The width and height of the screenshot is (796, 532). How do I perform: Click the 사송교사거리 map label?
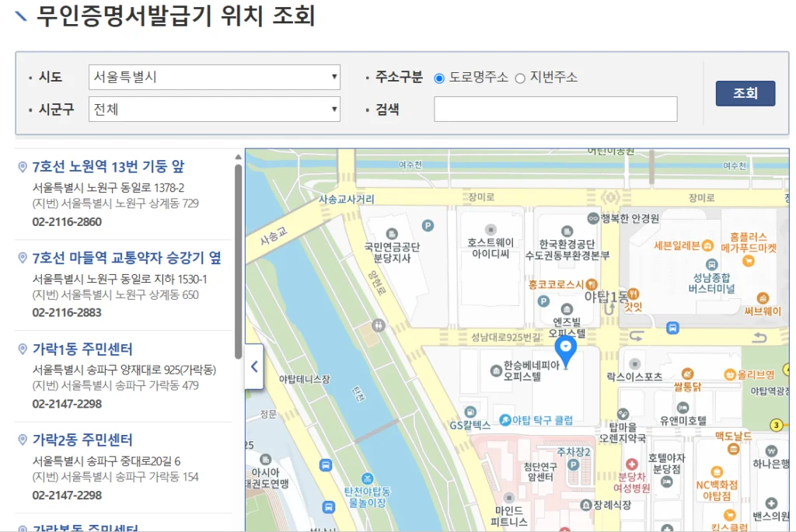tap(346, 200)
